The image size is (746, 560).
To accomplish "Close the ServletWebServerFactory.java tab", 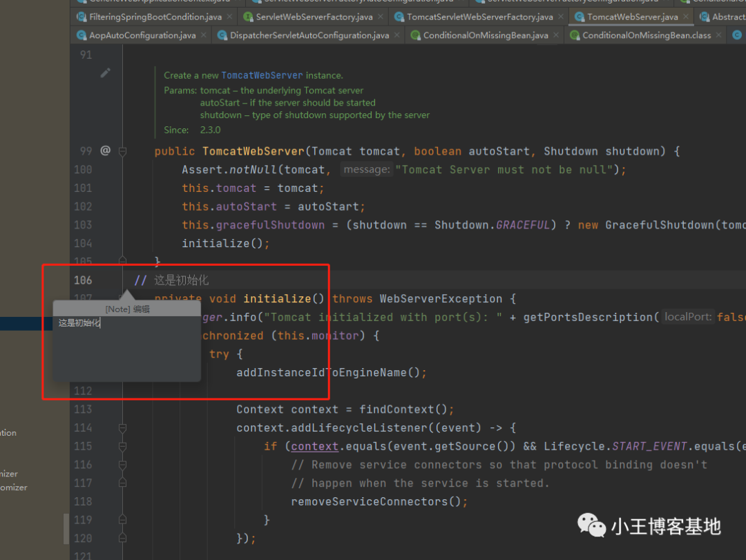I will 380,17.
